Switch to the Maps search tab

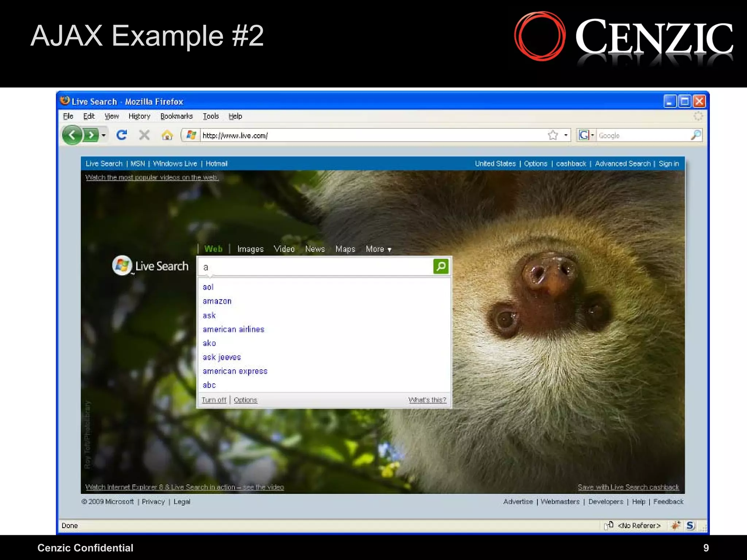tap(345, 249)
